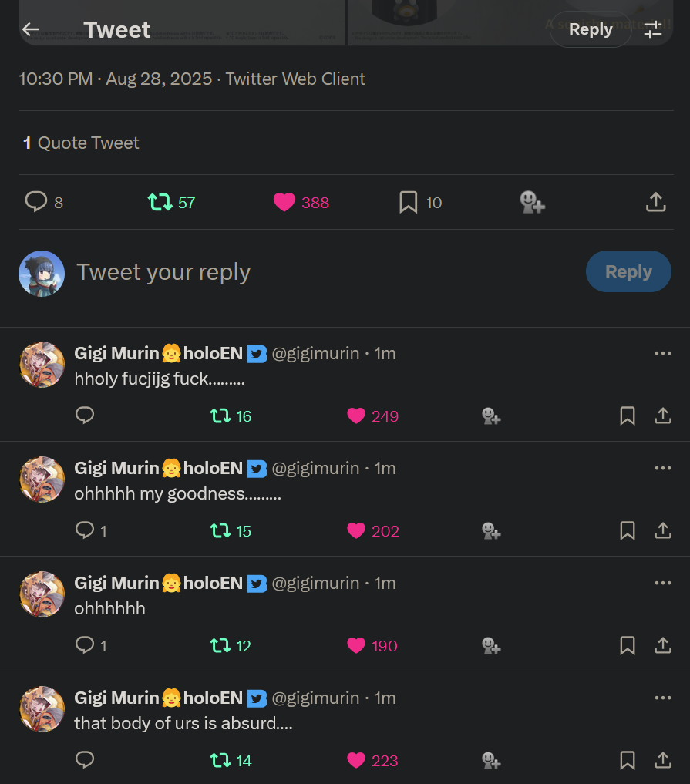This screenshot has height=784, width=690.
Task: Open the ellipsis menu on 'that body of urs' reply
Action: pos(662,698)
